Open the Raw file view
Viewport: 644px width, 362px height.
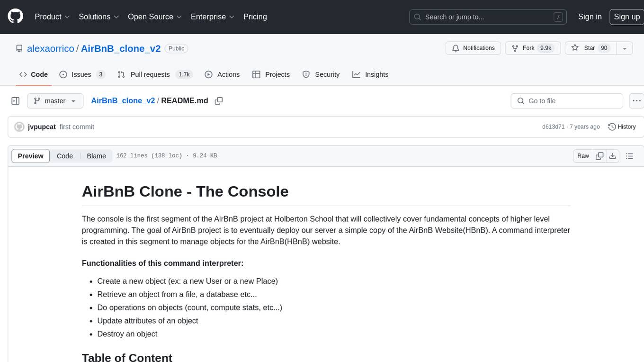tap(583, 156)
